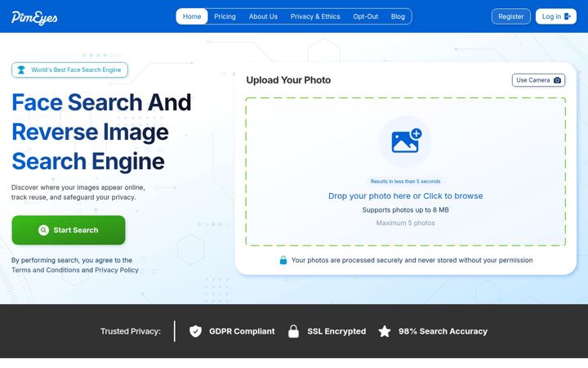
Task: Click the magnifier icon on Start Search
Action: point(43,230)
